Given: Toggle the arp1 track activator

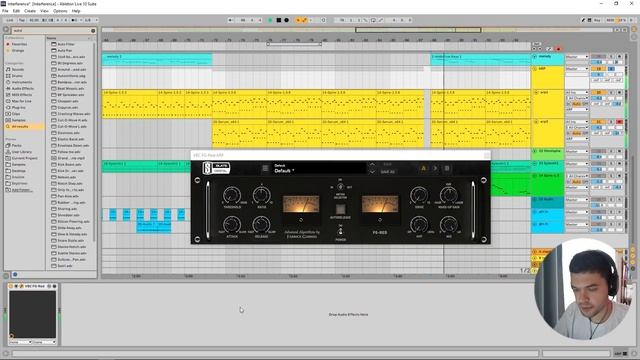Looking at the screenshot, I should 599,93.
